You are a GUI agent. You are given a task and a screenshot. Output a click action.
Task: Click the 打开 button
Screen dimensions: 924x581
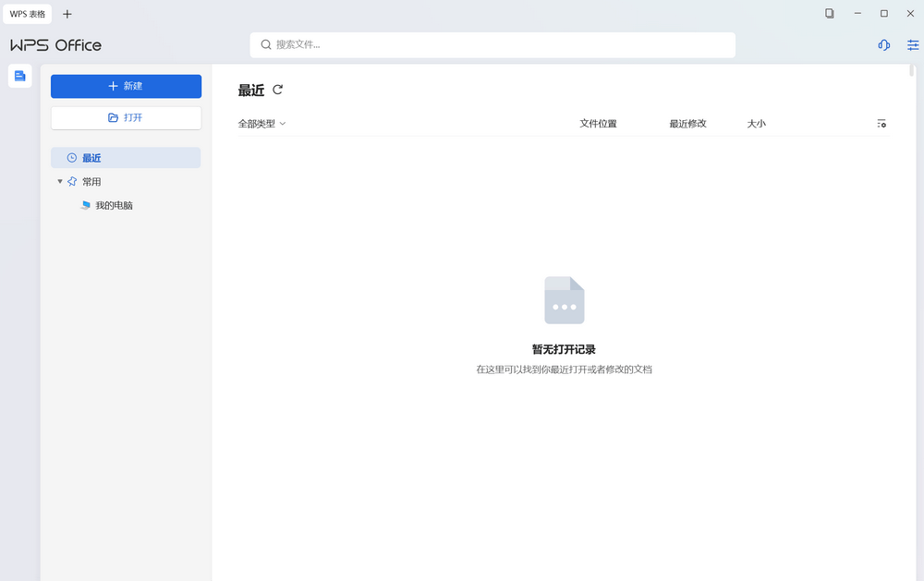pyautogui.click(x=126, y=117)
